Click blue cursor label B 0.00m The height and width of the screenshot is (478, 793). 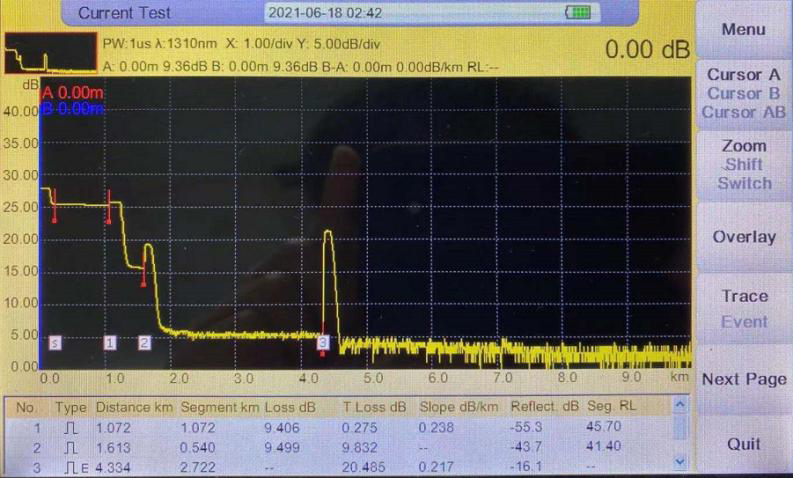73,108
